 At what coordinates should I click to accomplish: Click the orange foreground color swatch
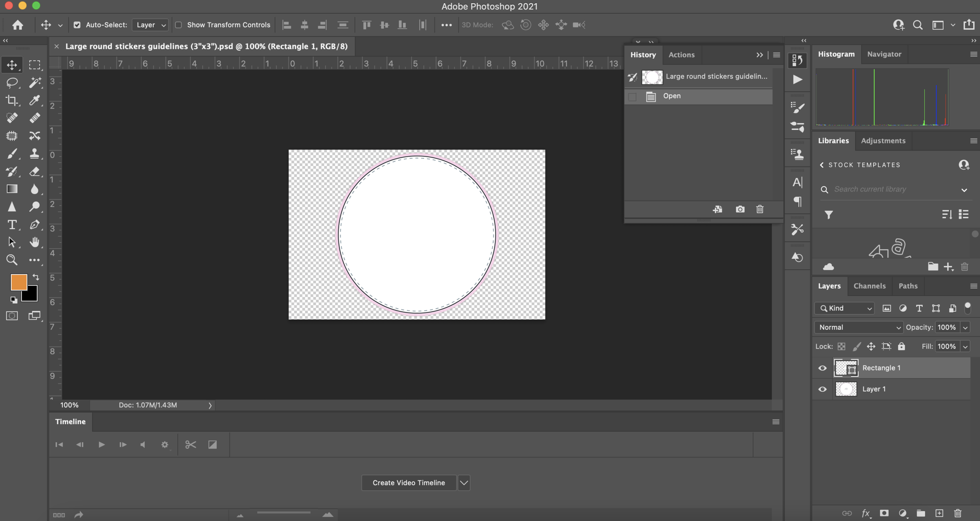coord(18,282)
